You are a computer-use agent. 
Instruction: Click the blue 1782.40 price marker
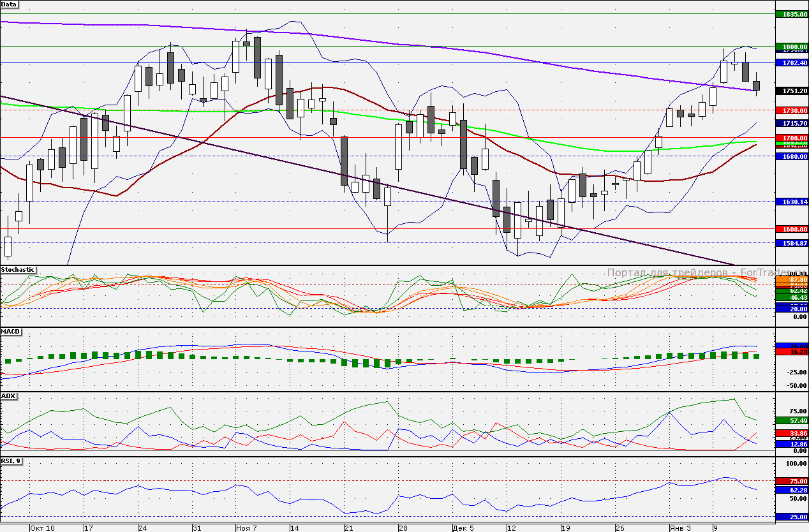tap(790, 63)
